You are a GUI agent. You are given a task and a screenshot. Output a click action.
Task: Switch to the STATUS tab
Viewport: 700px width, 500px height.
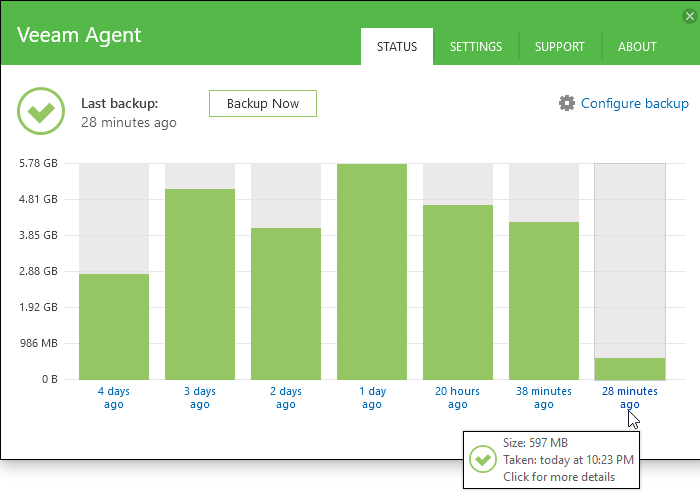[397, 46]
